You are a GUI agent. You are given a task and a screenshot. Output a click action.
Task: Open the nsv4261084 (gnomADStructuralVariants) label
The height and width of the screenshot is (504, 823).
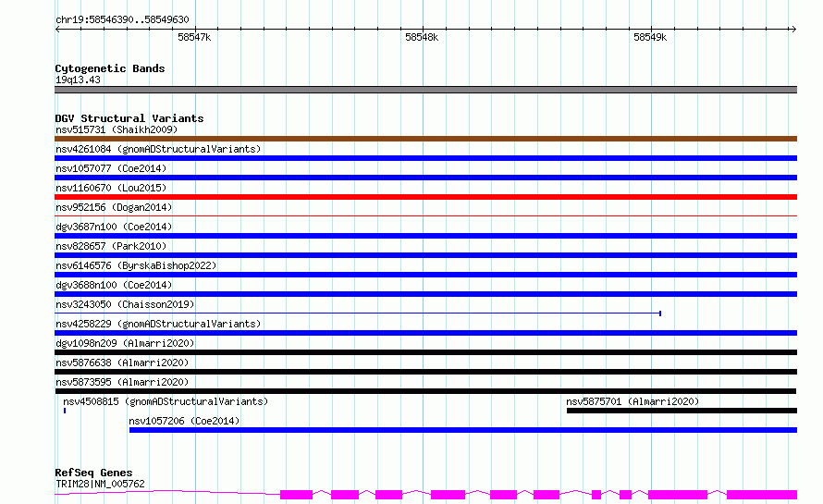tap(158, 149)
